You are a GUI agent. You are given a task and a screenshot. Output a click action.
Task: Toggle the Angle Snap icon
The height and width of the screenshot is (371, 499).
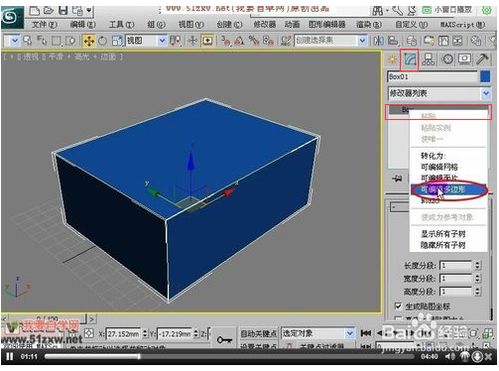point(239,41)
